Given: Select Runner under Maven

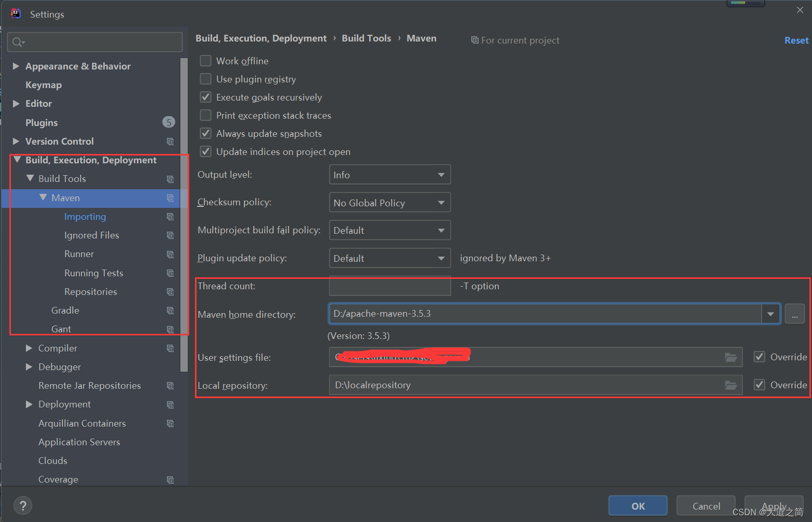Looking at the screenshot, I should coord(79,254).
